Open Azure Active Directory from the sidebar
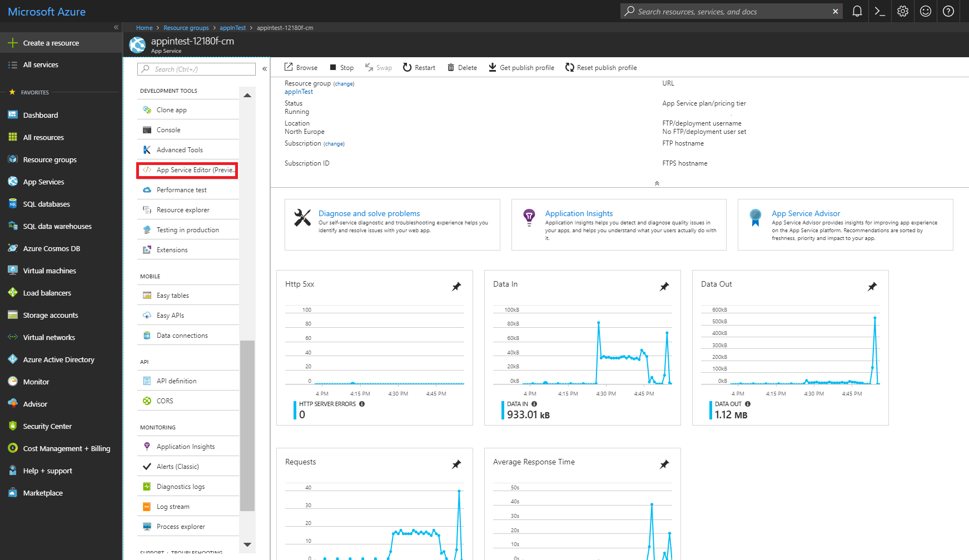 point(58,359)
